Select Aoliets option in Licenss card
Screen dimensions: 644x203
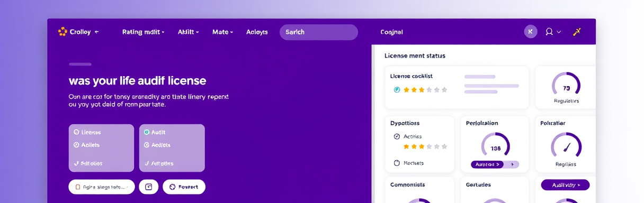[x=87, y=145]
